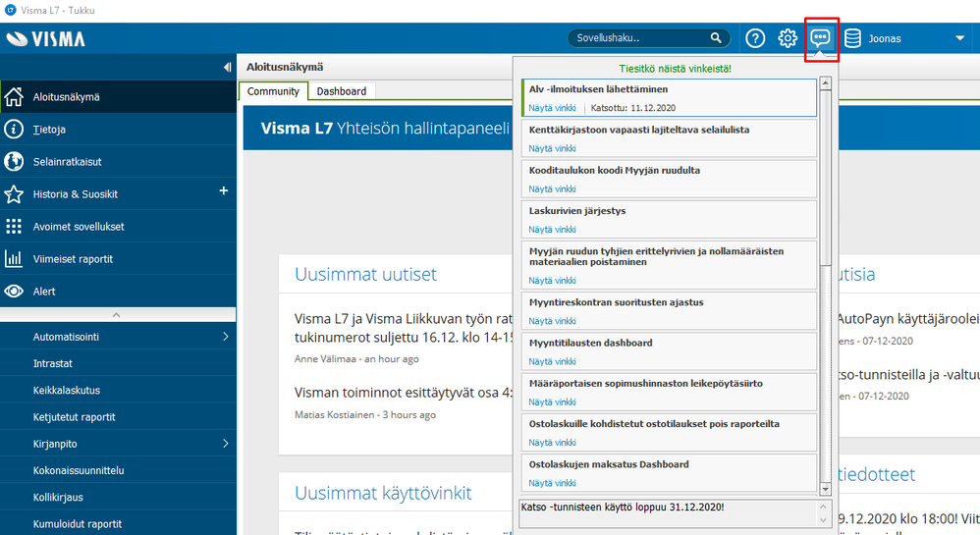Click Näytä vinkki under Ostolaskujen maksatus Dashboard
Viewport: 980px width, 535px height.
click(x=552, y=483)
